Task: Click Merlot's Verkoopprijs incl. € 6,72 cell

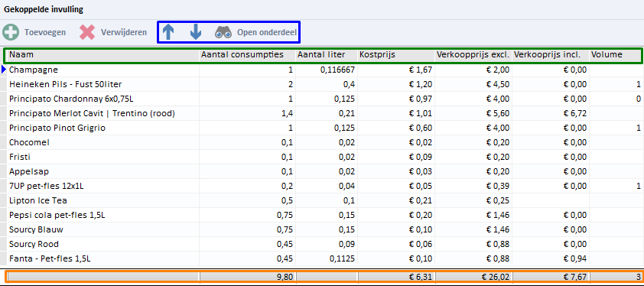Action: click(551, 113)
